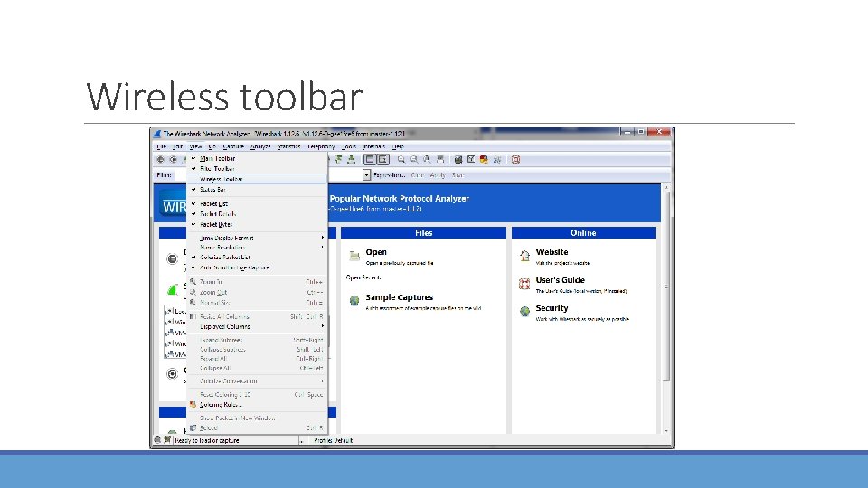Click the coloring rules toolbar icon
Image resolution: width=868 pixels, height=488 pixels.
pos(485,159)
